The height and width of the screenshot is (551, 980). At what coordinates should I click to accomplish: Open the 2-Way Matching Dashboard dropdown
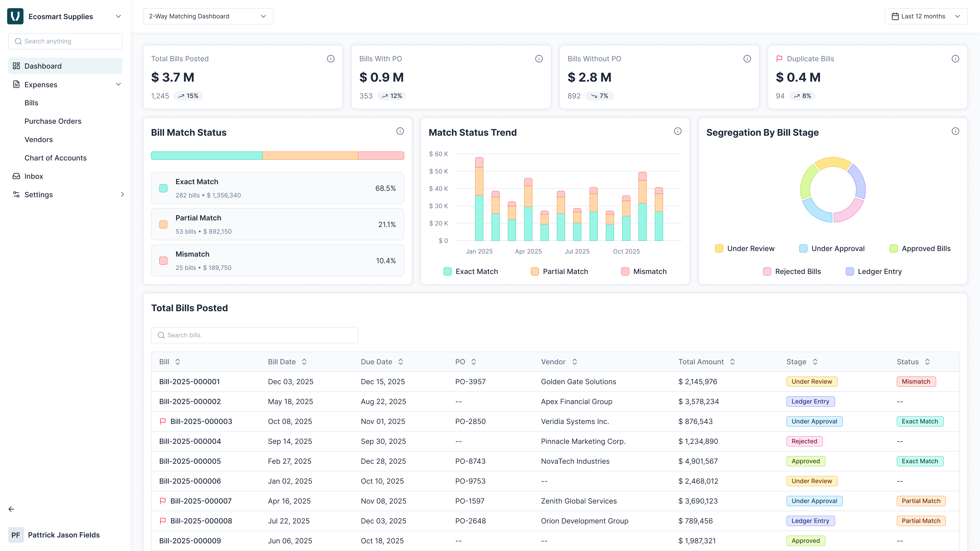[x=208, y=16]
